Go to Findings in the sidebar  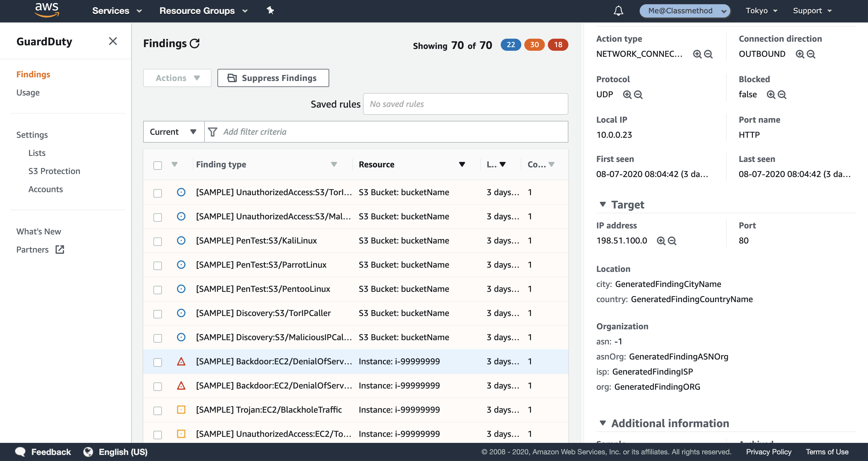tap(33, 74)
